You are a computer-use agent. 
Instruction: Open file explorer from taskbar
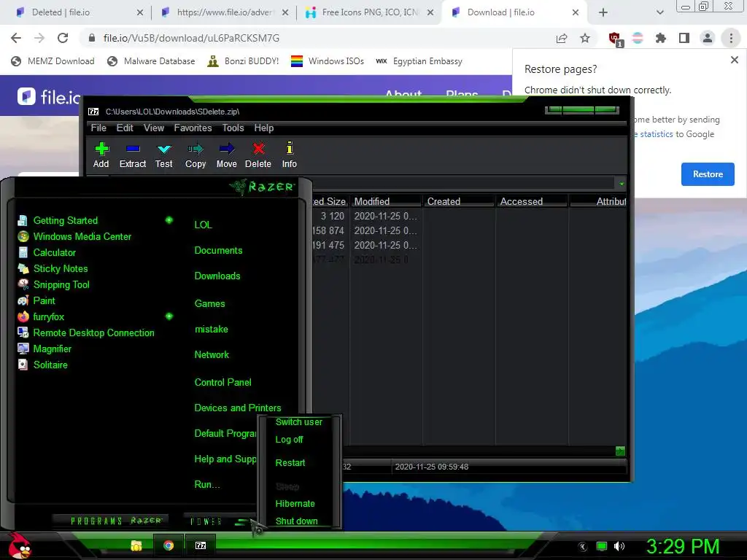tap(136, 545)
